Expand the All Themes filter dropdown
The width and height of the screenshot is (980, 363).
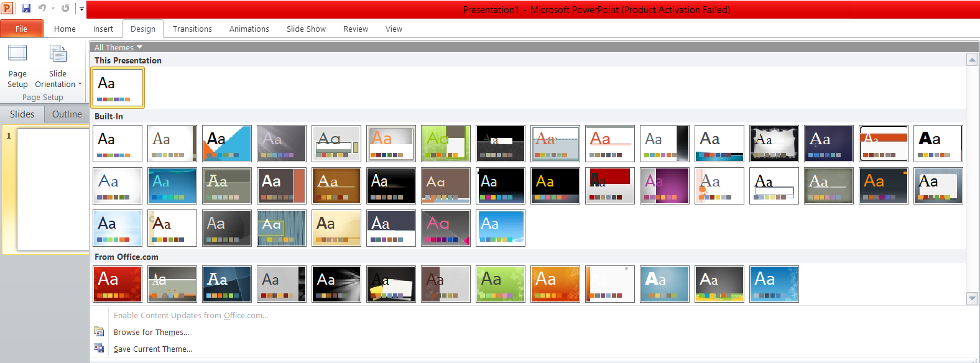point(118,47)
